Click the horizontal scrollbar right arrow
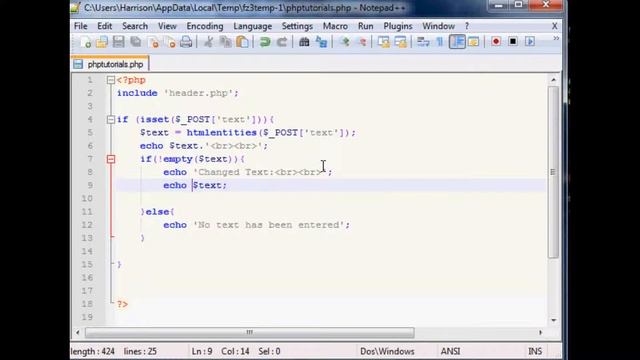 tap(540, 333)
